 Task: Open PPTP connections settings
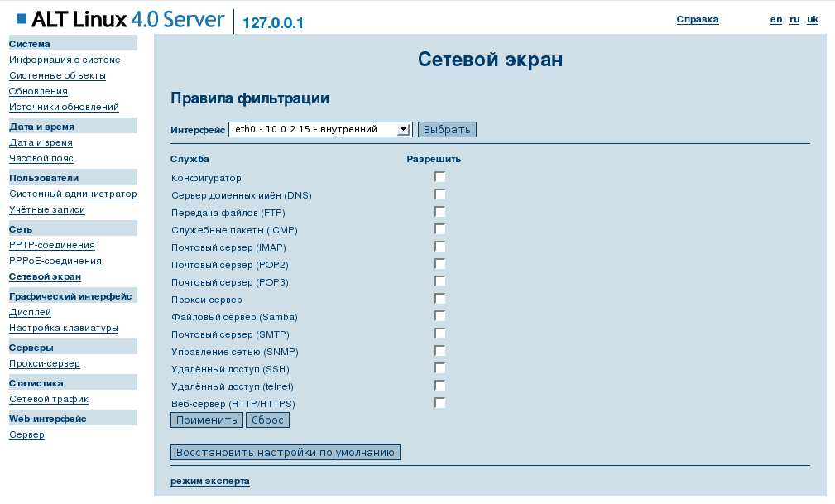50,245
